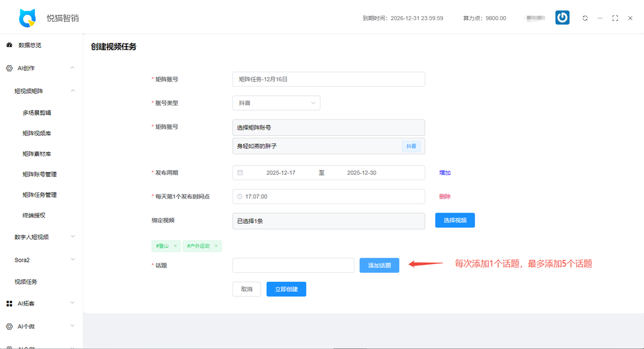The image size is (644, 349).
Task: Click the 删除 link beside publish time
Action: click(x=445, y=197)
